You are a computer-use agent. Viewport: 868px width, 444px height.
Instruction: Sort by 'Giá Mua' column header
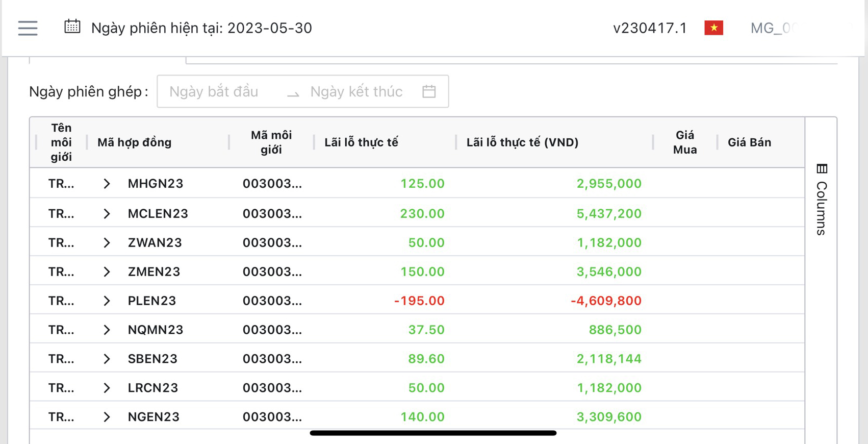[684, 142]
